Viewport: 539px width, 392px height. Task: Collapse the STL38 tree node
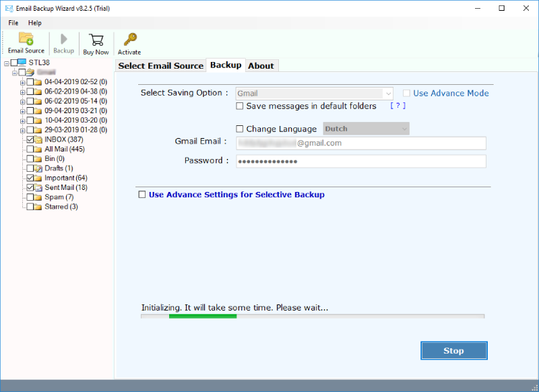7,63
